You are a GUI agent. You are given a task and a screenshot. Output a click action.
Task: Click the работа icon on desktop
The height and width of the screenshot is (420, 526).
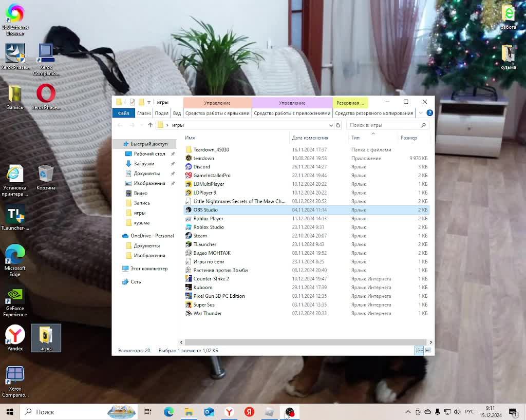[x=508, y=17]
